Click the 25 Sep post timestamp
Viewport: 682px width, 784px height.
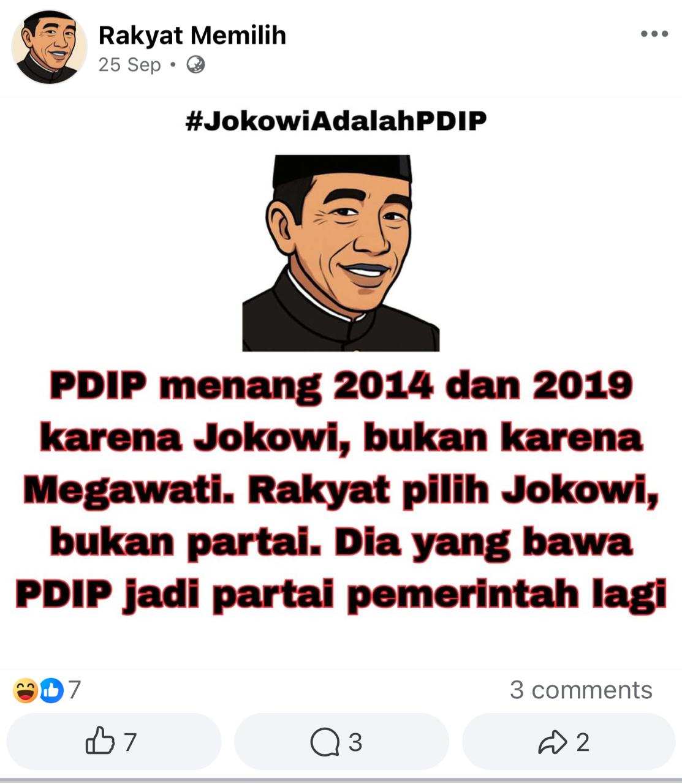coord(129,64)
